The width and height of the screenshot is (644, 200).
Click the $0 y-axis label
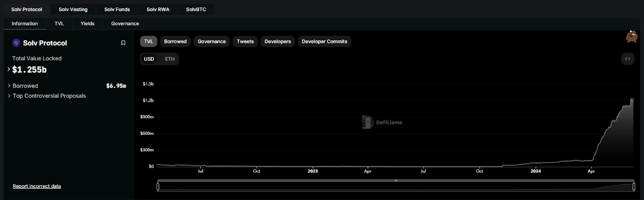151,166
